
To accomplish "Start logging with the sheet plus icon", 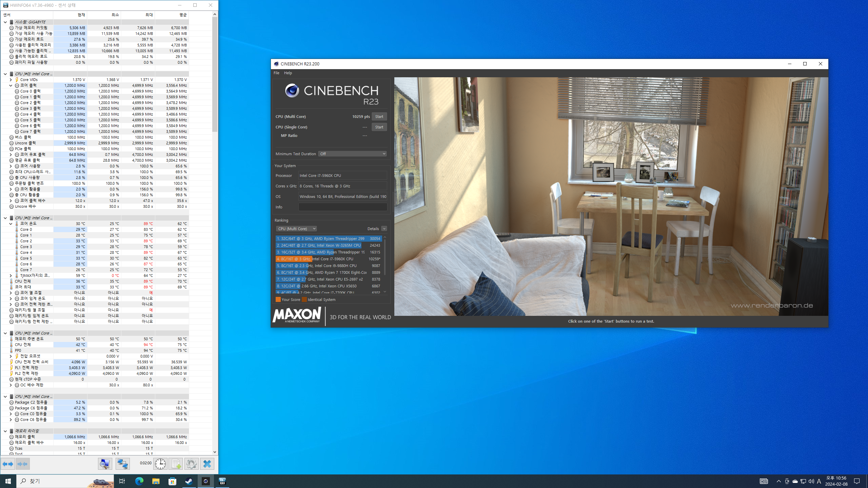I will (176, 464).
